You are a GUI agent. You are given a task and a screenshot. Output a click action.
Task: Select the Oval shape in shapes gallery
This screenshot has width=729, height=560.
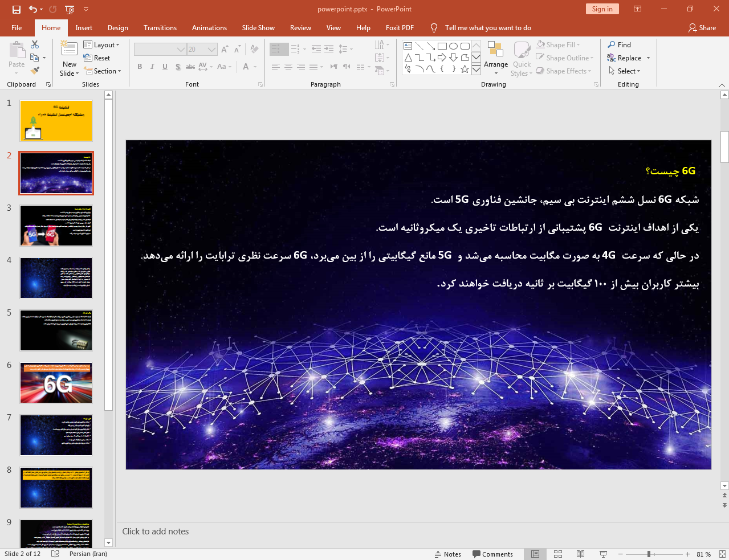[454, 46]
